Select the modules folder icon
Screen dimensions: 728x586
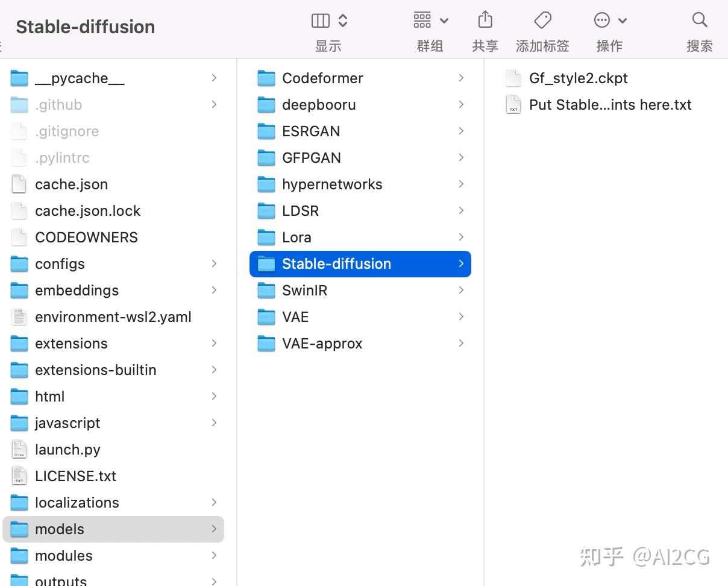coord(19,556)
